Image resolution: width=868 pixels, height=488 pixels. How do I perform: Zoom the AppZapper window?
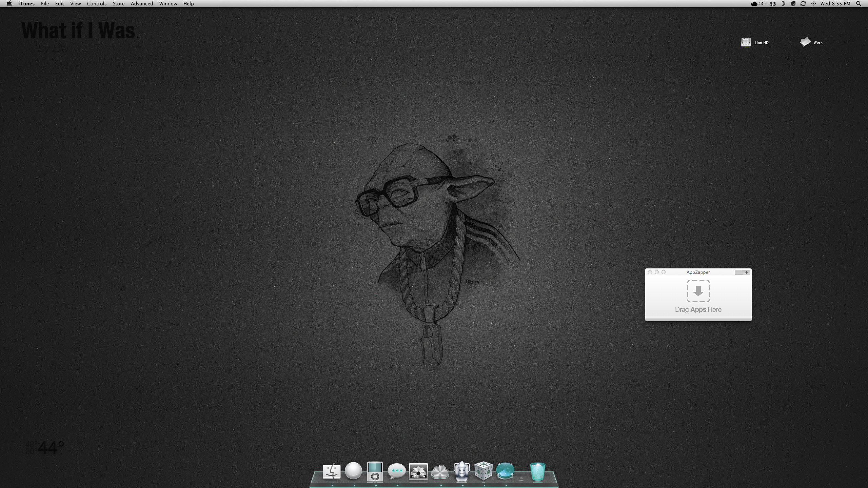pyautogui.click(x=664, y=272)
